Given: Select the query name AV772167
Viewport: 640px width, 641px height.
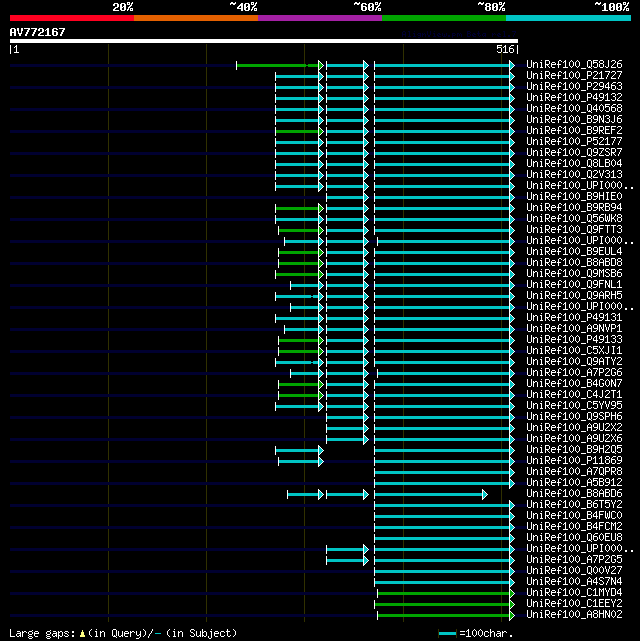Looking at the screenshot, I should [x=37, y=32].
